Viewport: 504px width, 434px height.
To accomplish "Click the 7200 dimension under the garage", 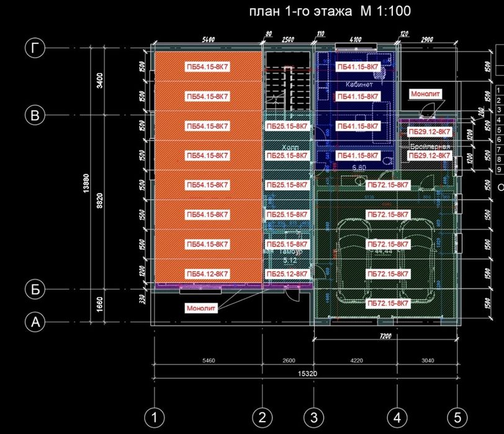I will pos(385,336).
